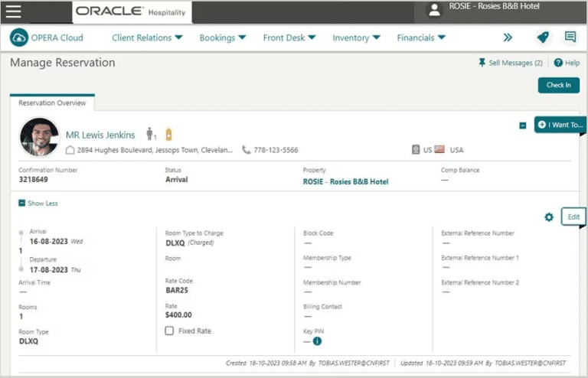Collapse details with Show Less
This screenshot has width=588, height=378.
[x=38, y=203]
